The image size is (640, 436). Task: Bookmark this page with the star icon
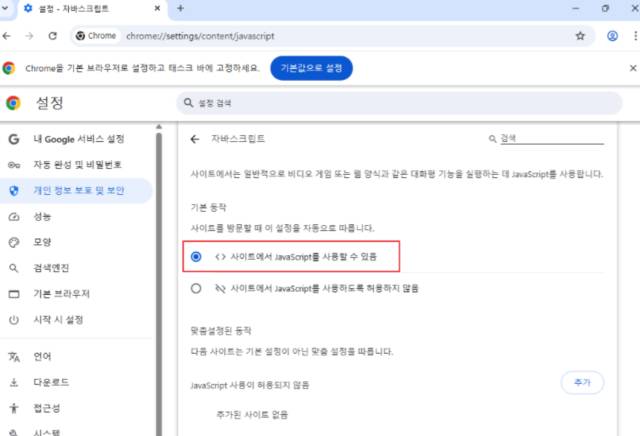click(580, 36)
